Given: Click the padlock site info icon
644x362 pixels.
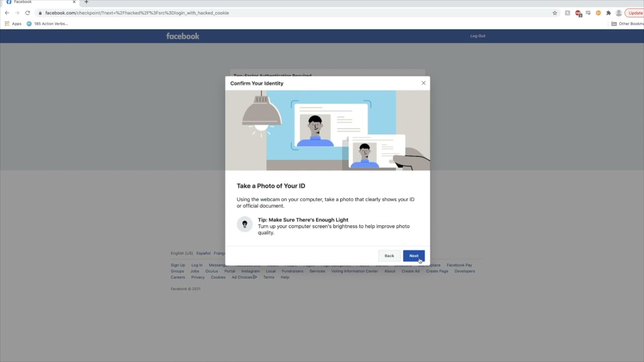Looking at the screenshot, I should point(40,13).
